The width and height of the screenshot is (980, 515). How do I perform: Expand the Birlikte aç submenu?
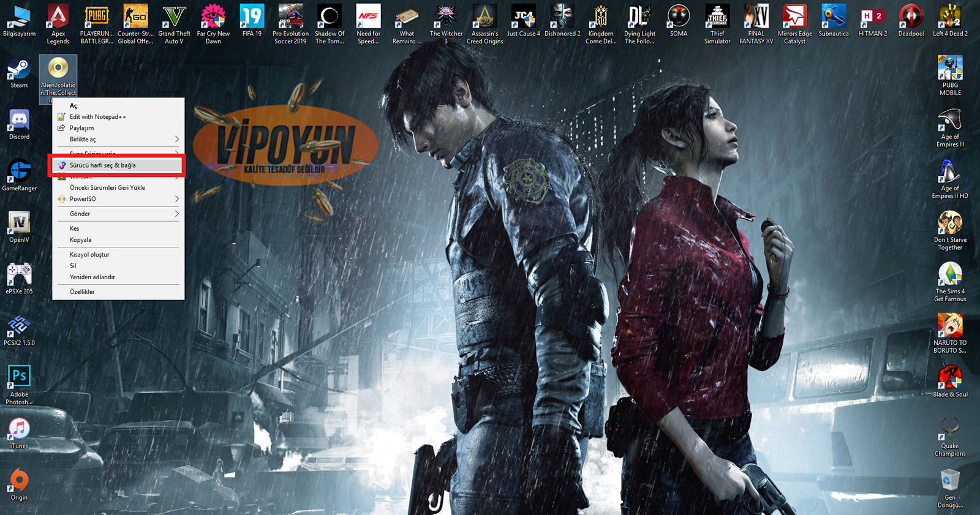point(118,139)
